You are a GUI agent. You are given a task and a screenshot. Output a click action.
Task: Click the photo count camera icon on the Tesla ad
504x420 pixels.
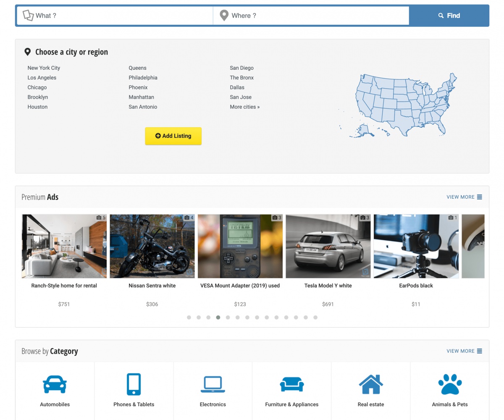click(363, 218)
